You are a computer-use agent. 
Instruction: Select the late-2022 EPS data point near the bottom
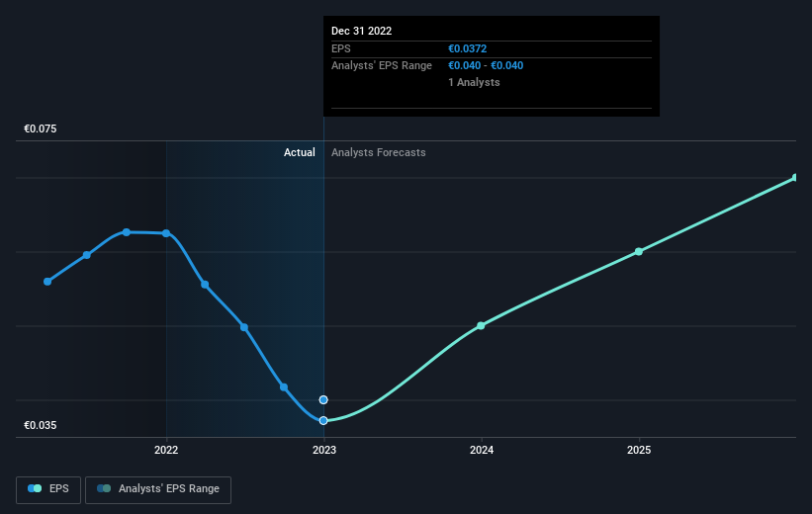284,387
